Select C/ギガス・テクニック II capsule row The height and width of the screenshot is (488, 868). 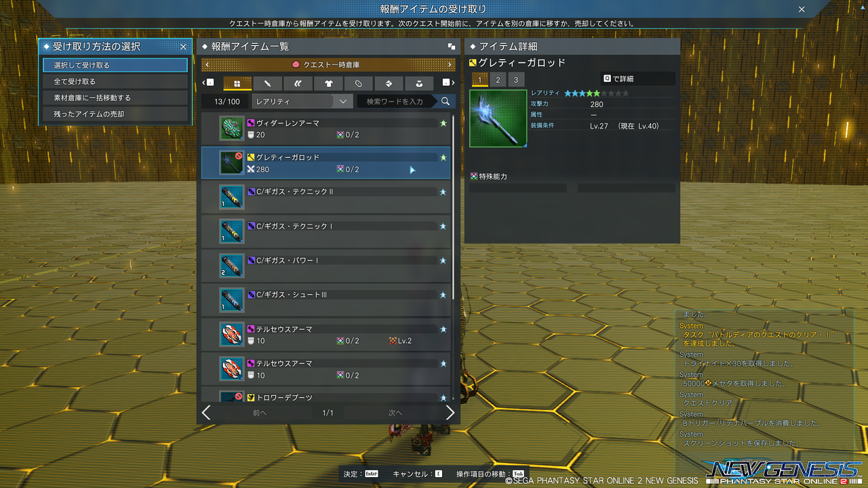coord(326,197)
